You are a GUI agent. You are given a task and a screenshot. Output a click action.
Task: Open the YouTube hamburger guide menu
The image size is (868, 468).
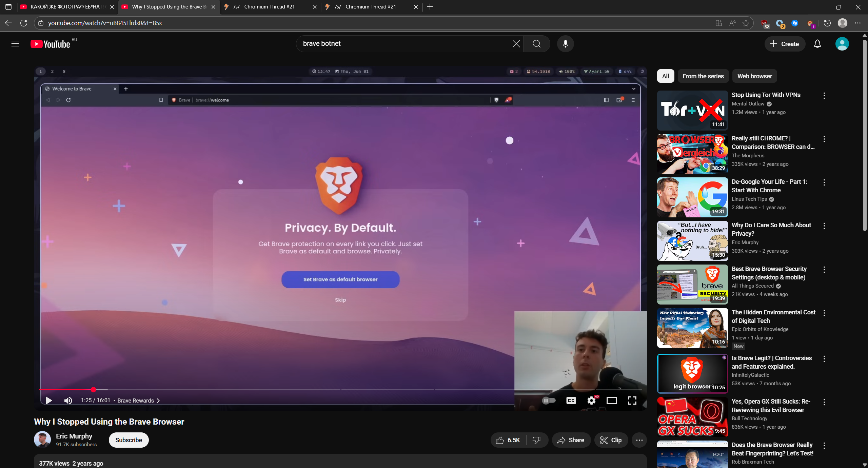[15, 44]
